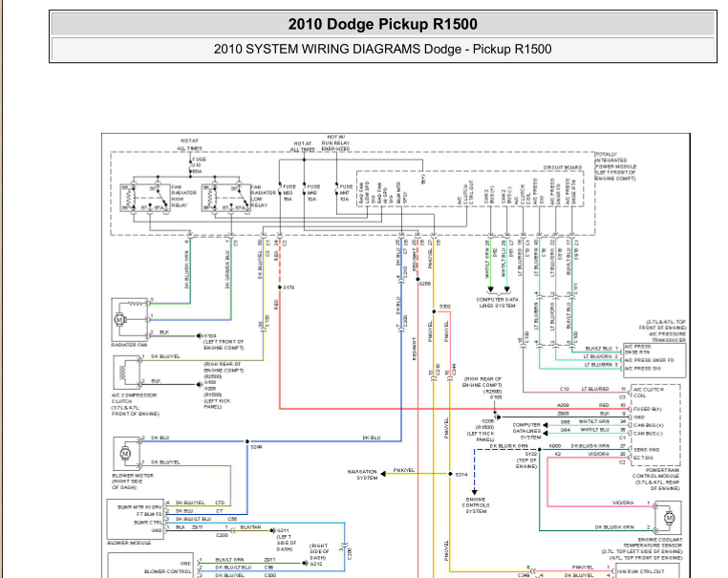Click the "2010 SYSTEM WIRING DIAGRAMS" subtitle line
Image resolution: width=728 pixels, height=578 pixels.
[382, 49]
